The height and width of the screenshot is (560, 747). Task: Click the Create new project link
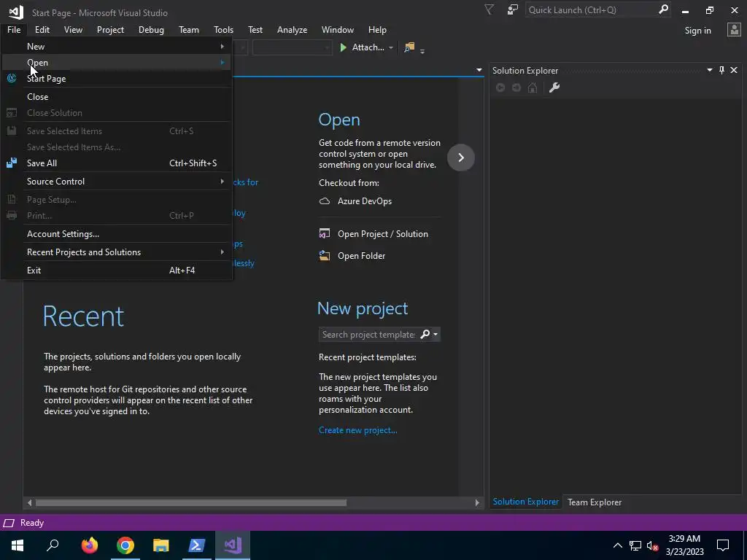357,430
